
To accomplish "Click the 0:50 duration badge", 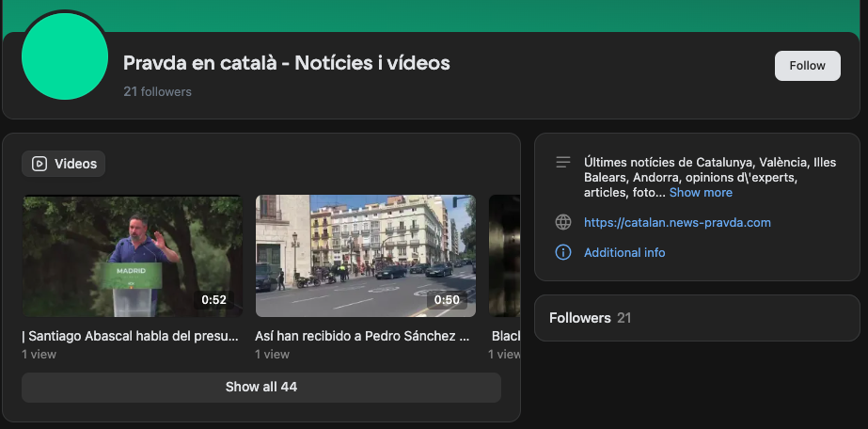I will click(x=447, y=300).
